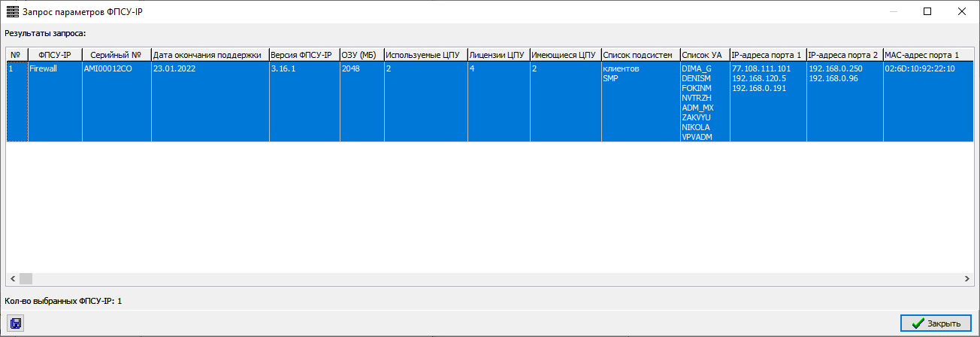Click the Серийный № column header
980x337 pixels.
(x=116, y=55)
